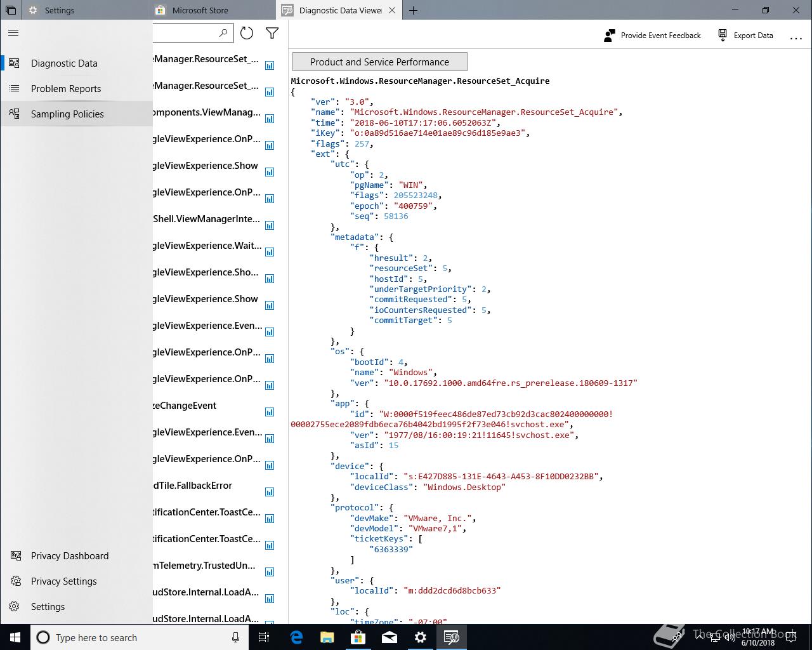This screenshot has width=812, height=650.
Task: Open Problem Reports page
Action: 76,89
